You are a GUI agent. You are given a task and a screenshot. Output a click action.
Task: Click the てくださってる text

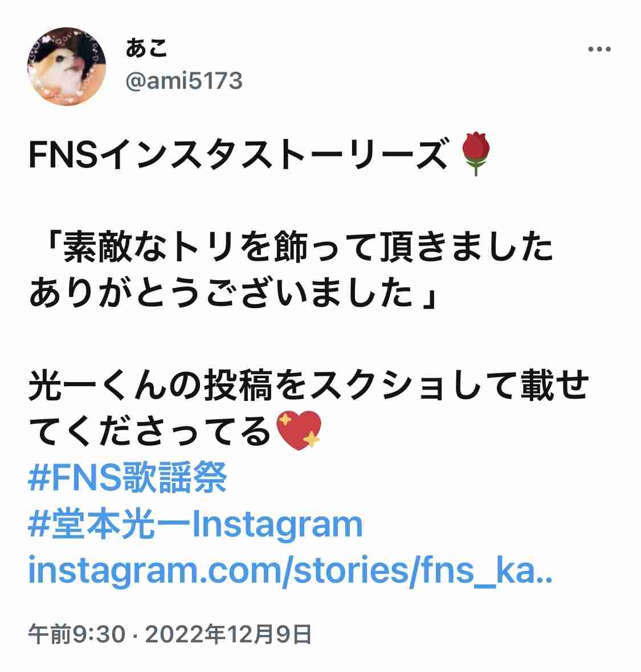coord(150,431)
